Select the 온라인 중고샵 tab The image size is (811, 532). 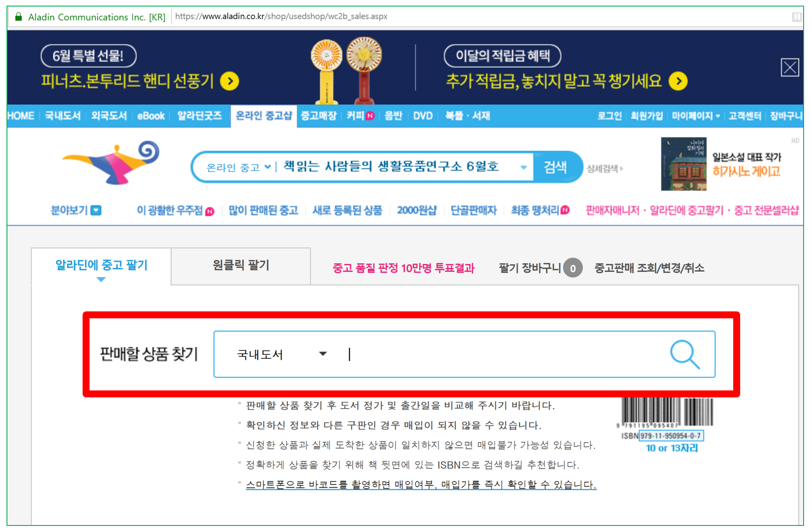point(263,116)
